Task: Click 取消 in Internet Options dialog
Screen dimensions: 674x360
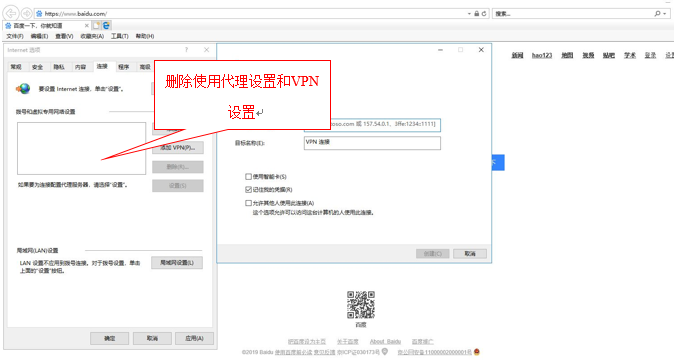Action: [152, 338]
